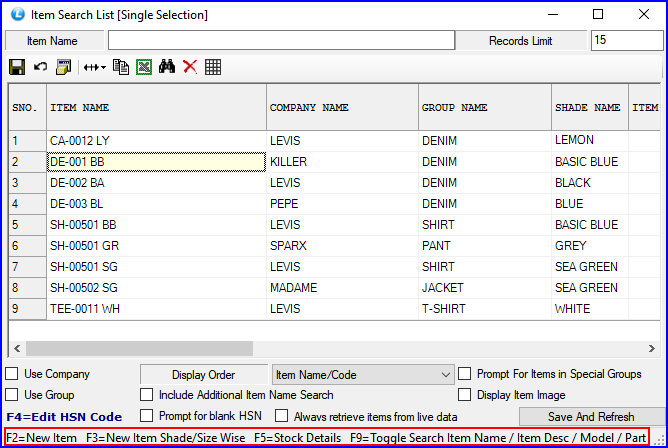Select item DE-003 BL
This screenshot has width=668, height=448.
point(156,204)
